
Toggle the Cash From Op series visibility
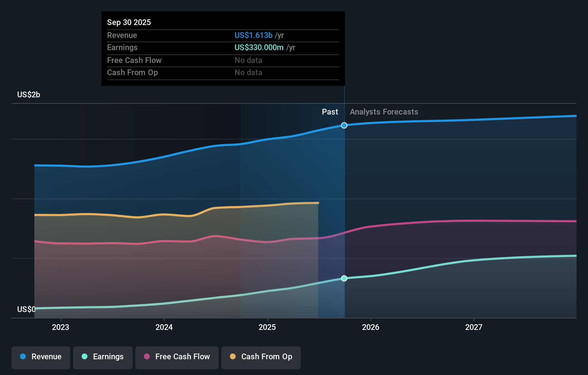pos(261,357)
